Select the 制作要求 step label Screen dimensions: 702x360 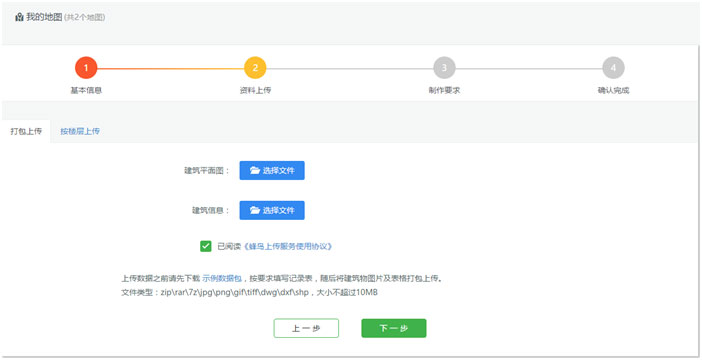click(444, 90)
